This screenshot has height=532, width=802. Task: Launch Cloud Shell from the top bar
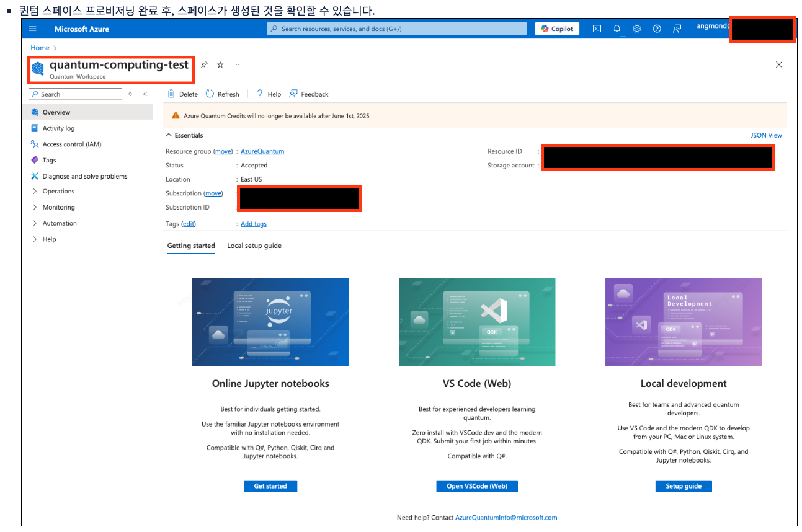[x=597, y=29]
